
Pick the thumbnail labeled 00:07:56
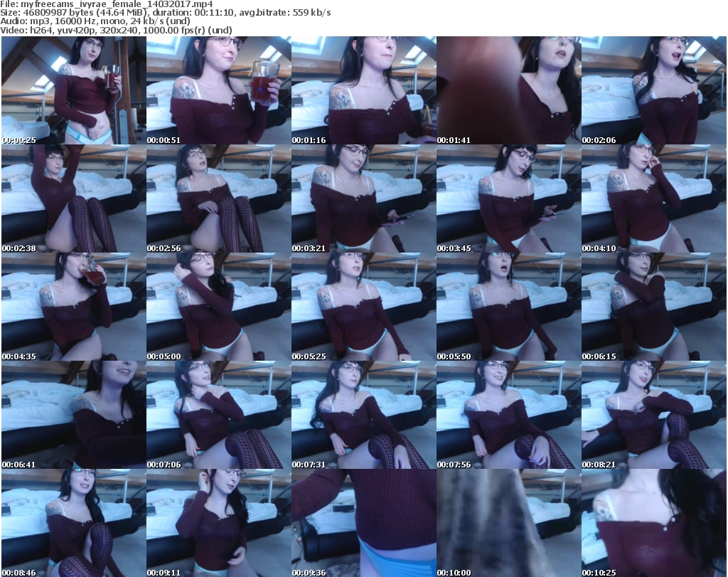point(508,415)
